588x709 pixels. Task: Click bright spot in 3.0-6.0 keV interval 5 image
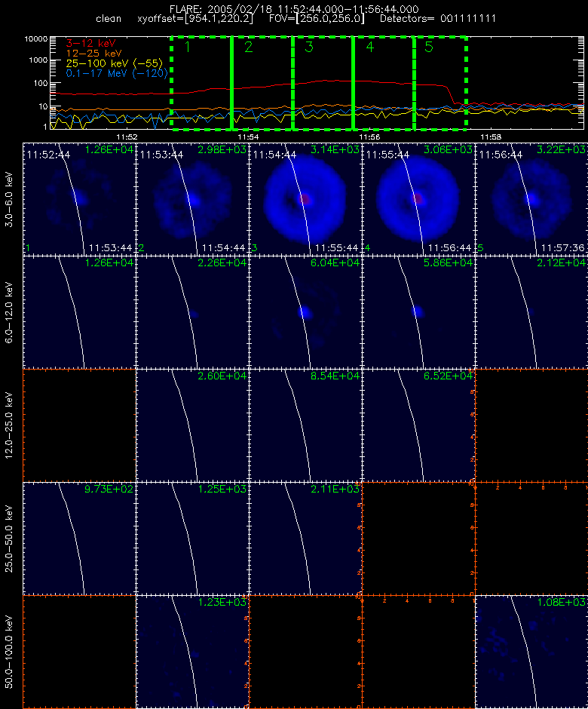click(x=533, y=198)
